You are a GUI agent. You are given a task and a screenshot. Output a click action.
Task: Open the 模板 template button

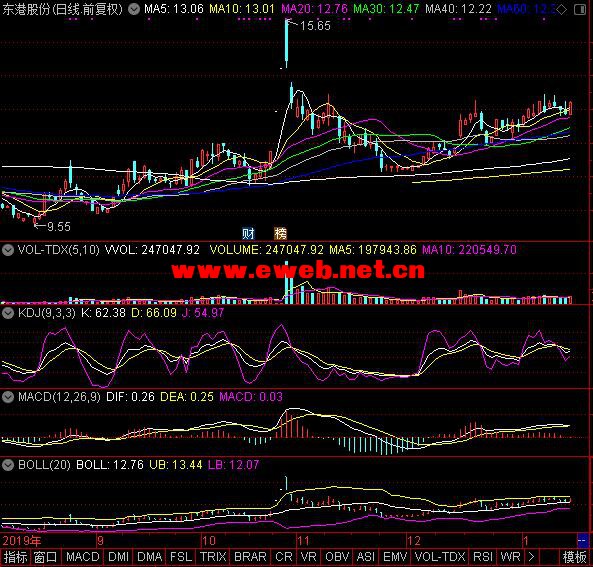(574, 557)
